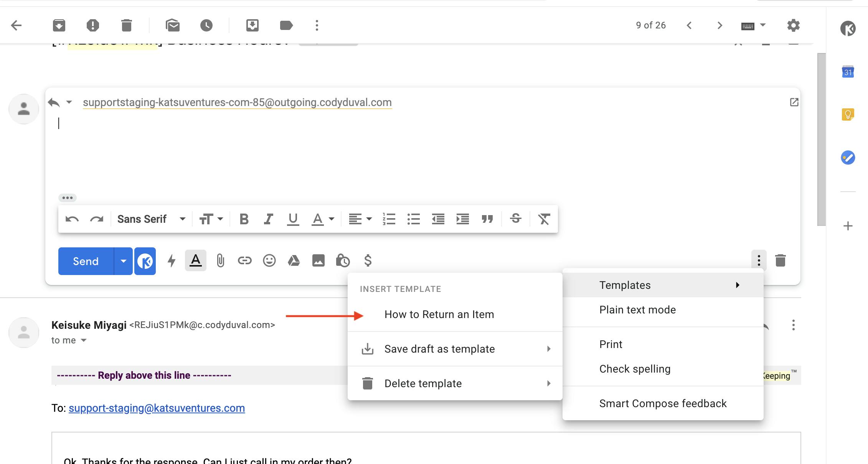Discard the draft with the trash icon
This screenshot has height=464, width=868.
(x=780, y=261)
